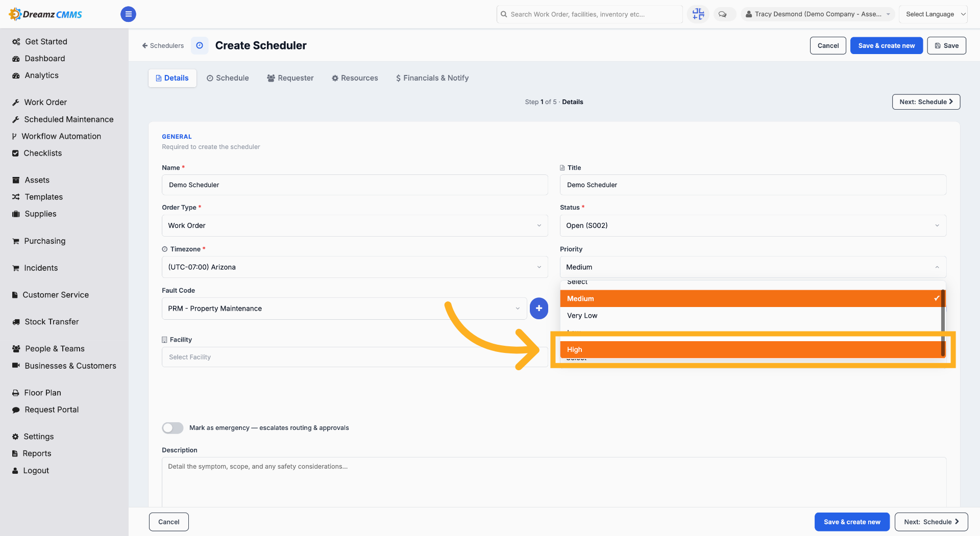Screen dimensions: 980x536
Task: Go to Analytics in sidebar
Action: (41, 75)
